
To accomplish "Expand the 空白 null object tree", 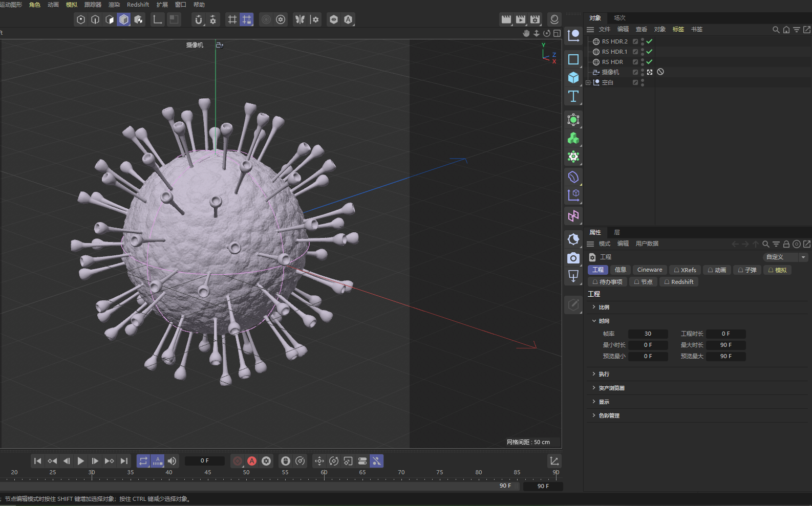I will click(588, 82).
